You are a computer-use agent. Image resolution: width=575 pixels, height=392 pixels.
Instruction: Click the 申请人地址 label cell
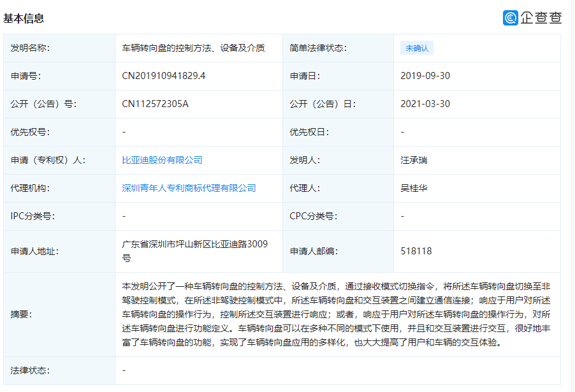pyautogui.click(x=59, y=251)
